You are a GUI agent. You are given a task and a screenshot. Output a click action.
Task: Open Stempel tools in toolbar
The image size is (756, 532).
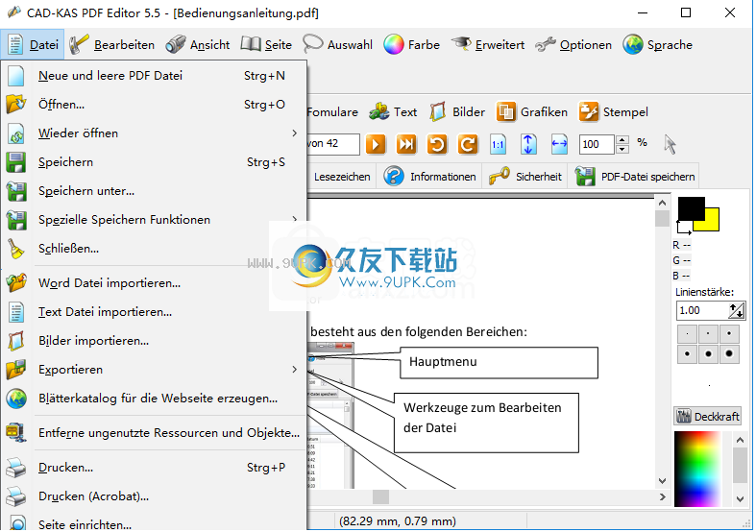click(613, 111)
